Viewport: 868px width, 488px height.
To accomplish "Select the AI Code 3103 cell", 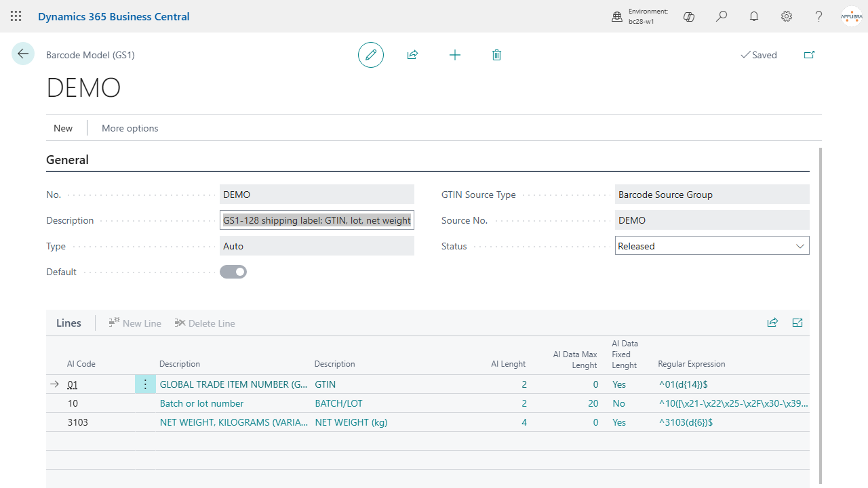I will tap(100, 422).
